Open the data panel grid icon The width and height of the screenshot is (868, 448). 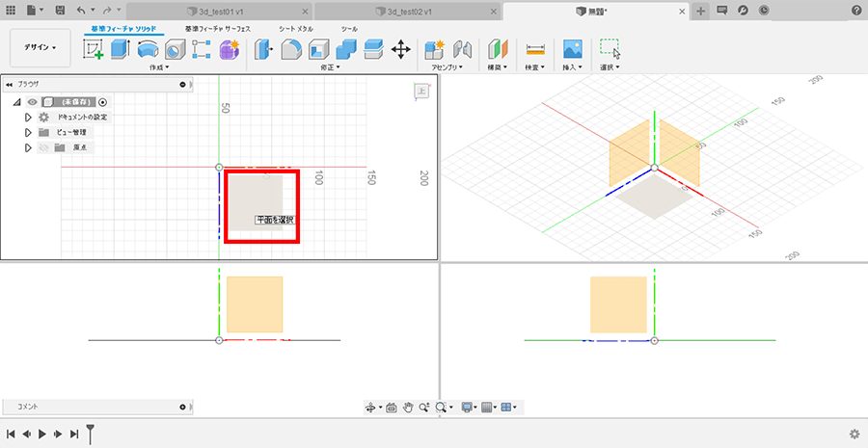[11, 11]
